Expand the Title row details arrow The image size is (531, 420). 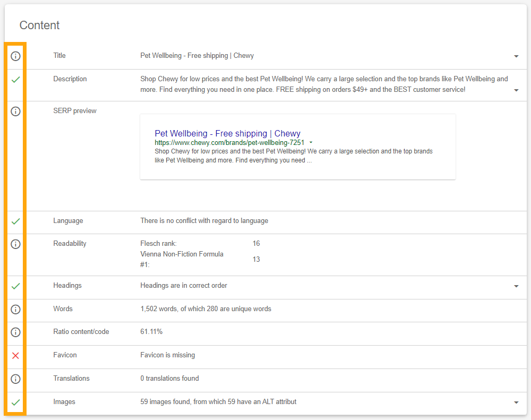point(516,56)
